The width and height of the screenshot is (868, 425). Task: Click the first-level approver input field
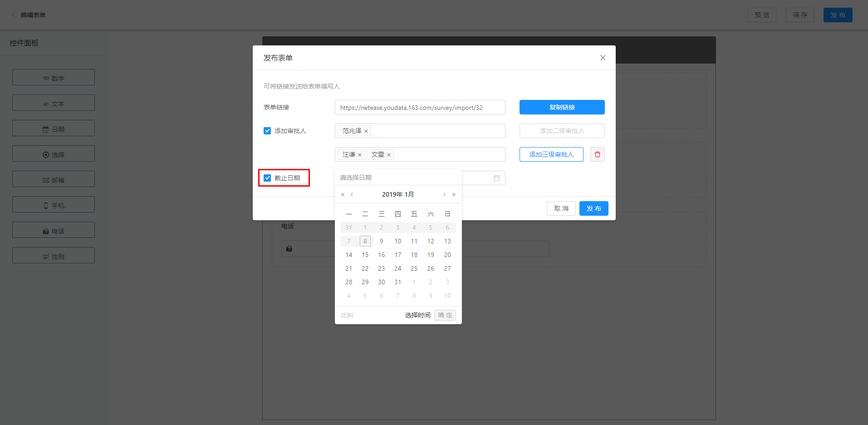(x=420, y=131)
